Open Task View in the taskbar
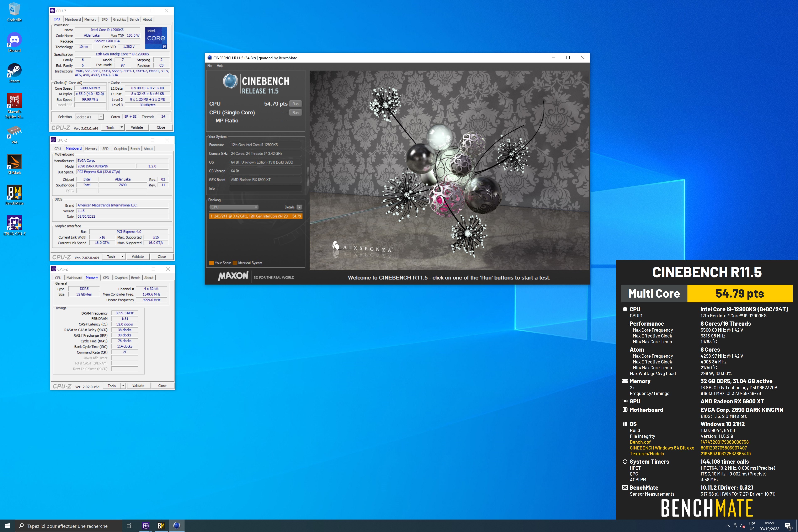This screenshot has height=532, width=798. (x=130, y=526)
